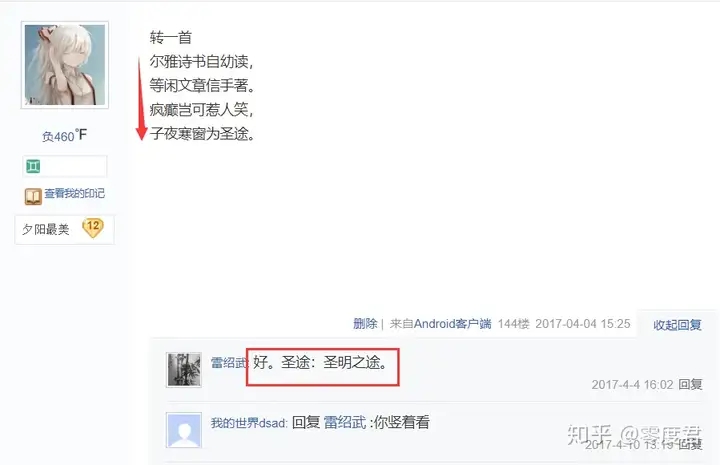The width and height of the screenshot is (720, 465).
Task: Click the book icon beside 查看我的印记
Action: click(33, 196)
